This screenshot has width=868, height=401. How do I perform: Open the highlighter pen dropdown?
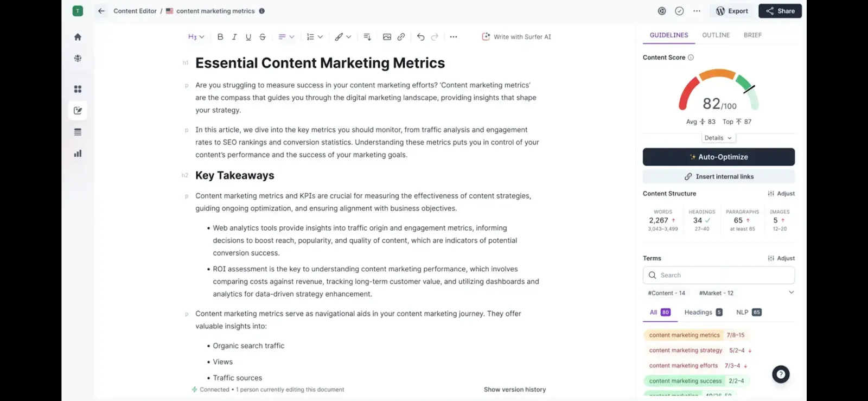[x=343, y=37]
